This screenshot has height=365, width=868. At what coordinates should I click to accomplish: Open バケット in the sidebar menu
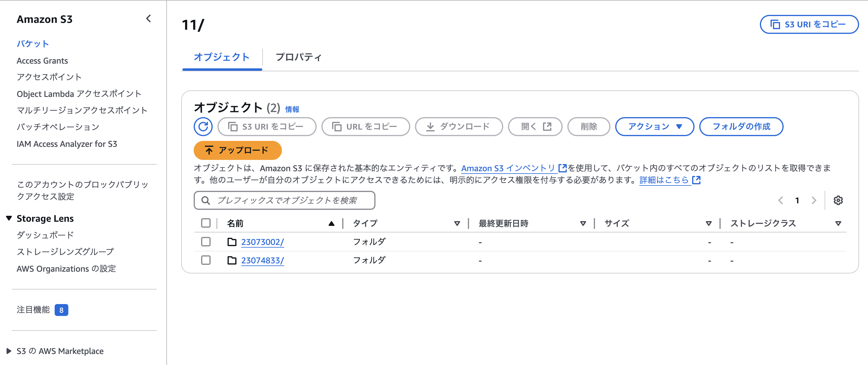pyautogui.click(x=33, y=43)
